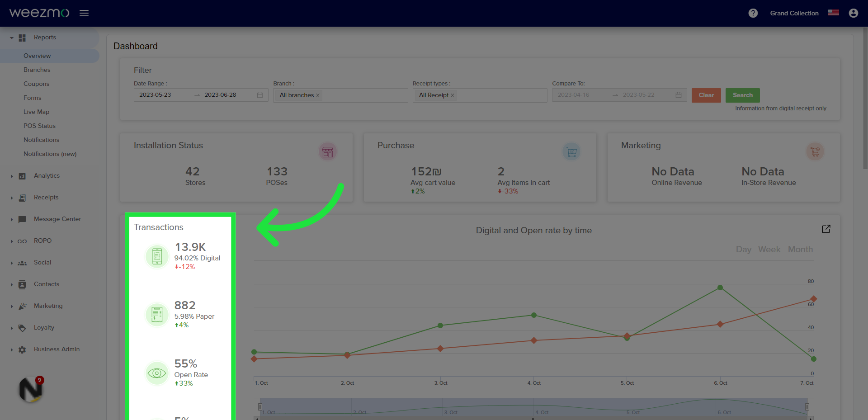Screen dimensions: 868x420
Task: Click the Date Range start date field
Action: point(156,95)
